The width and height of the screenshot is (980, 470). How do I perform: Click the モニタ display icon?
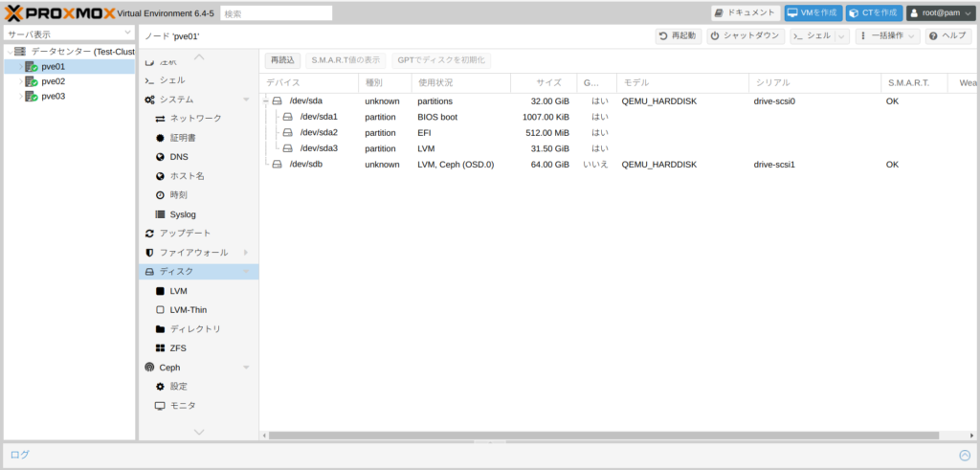point(160,406)
